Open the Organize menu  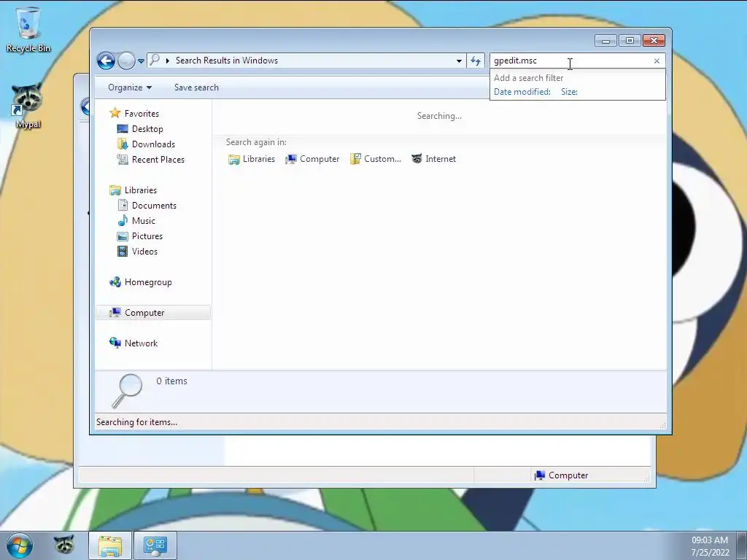(x=130, y=87)
